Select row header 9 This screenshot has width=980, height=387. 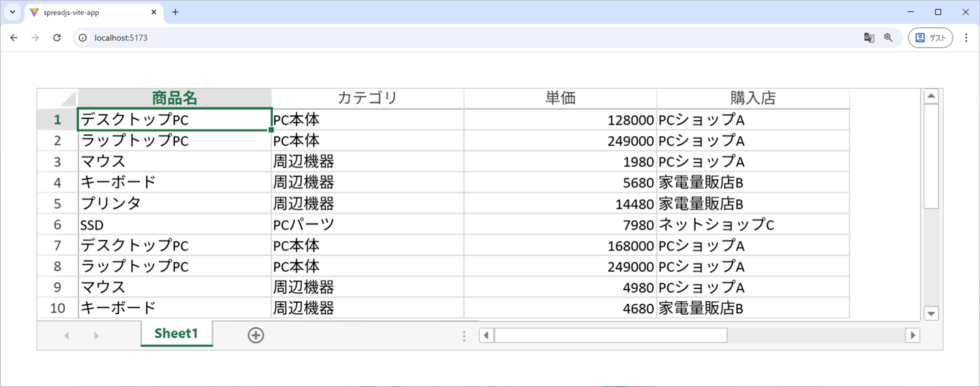[57, 287]
